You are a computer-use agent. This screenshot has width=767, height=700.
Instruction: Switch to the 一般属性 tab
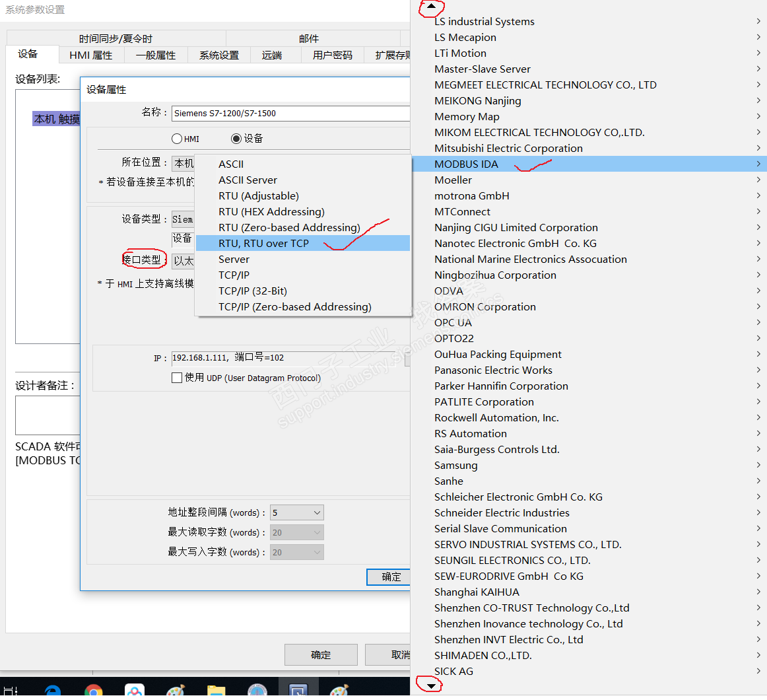(x=156, y=55)
